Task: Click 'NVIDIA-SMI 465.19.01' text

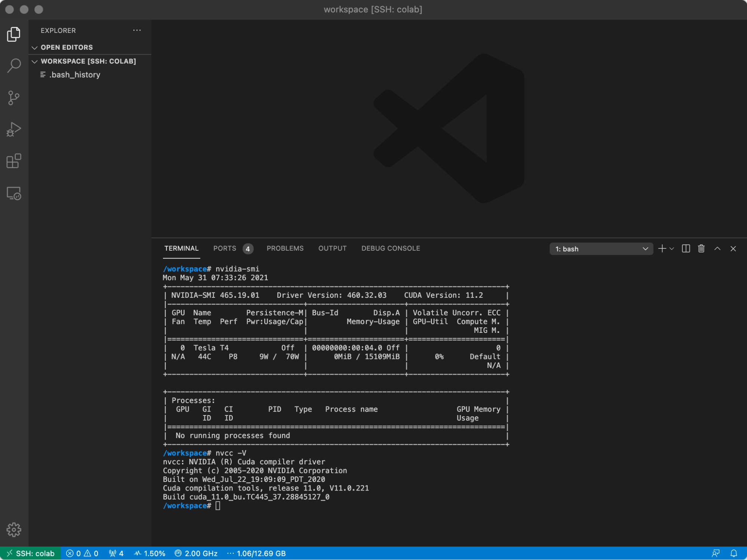Action: point(215,295)
